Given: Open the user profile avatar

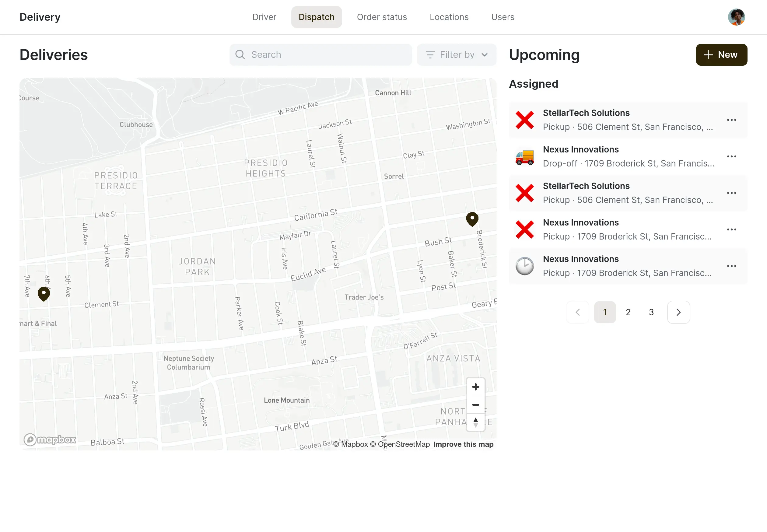Looking at the screenshot, I should 736,17.
